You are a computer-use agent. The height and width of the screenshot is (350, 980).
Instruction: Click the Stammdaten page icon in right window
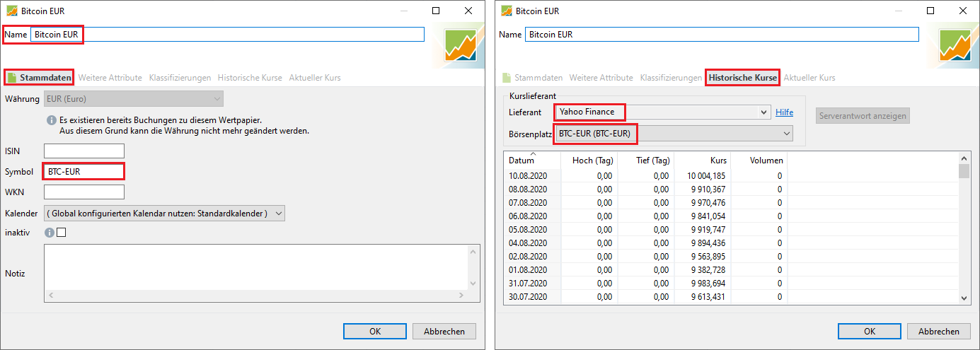(x=506, y=77)
